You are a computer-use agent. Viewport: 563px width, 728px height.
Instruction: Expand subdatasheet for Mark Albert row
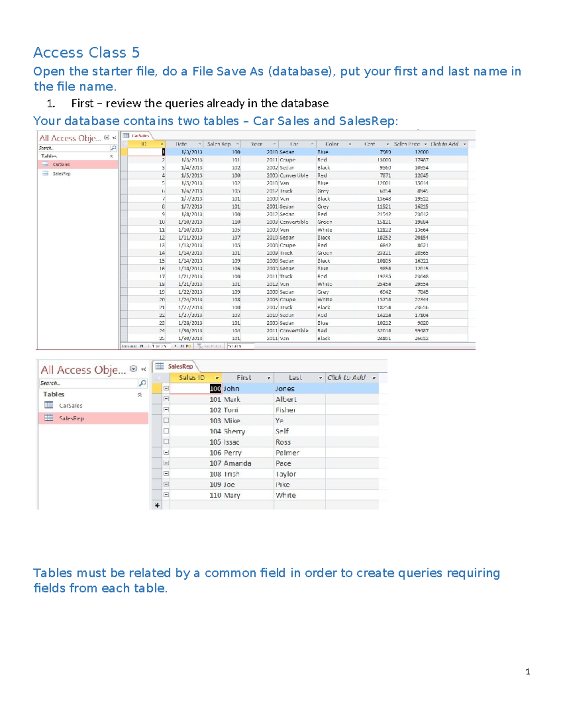(166, 399)
